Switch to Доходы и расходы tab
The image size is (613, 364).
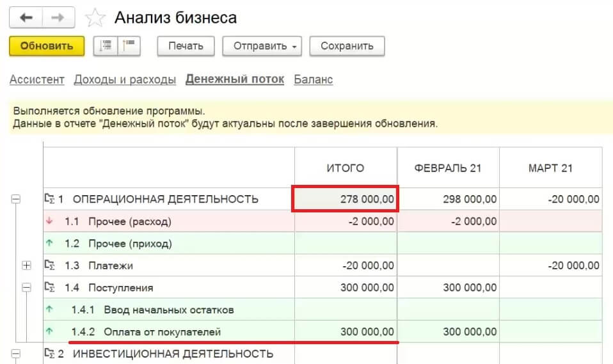[125, 79]
